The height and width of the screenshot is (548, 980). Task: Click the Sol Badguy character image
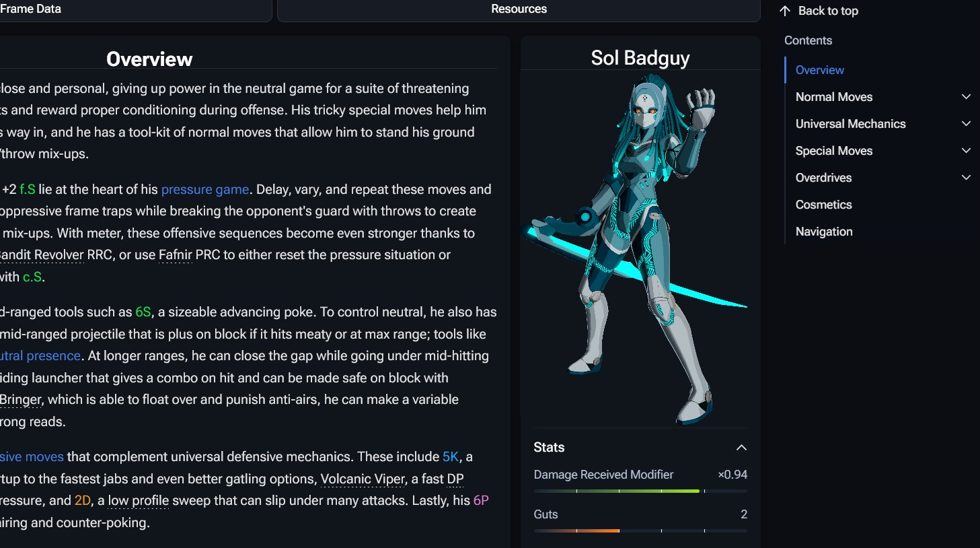tap(636, 248)
